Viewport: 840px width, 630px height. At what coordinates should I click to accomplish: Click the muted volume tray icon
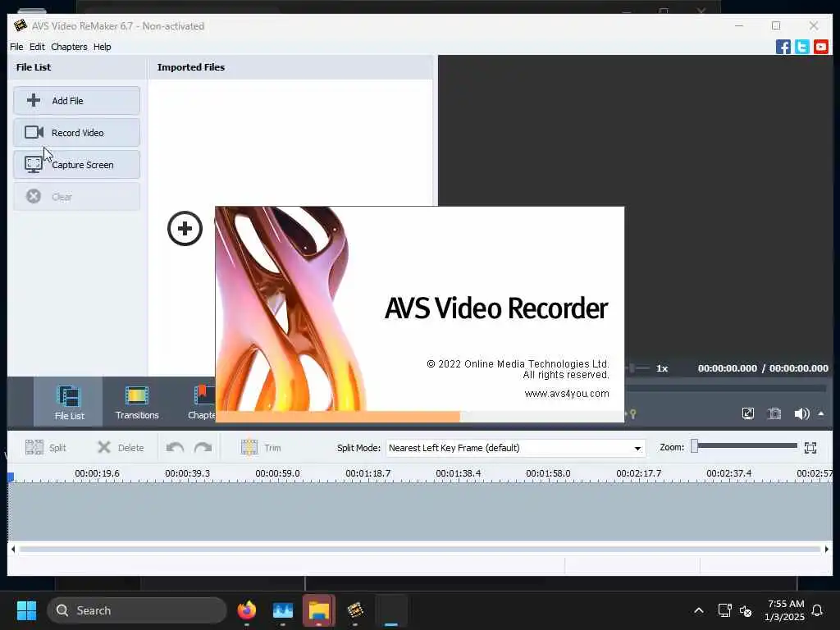(745, 610)
